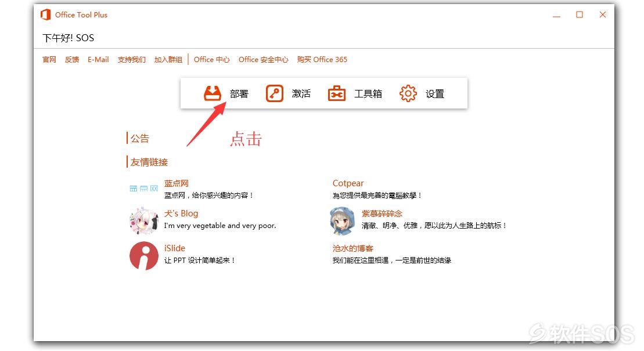Screen dimensions: 644x351
Task: Open the 部署 menu label
Action: point(239,94)
